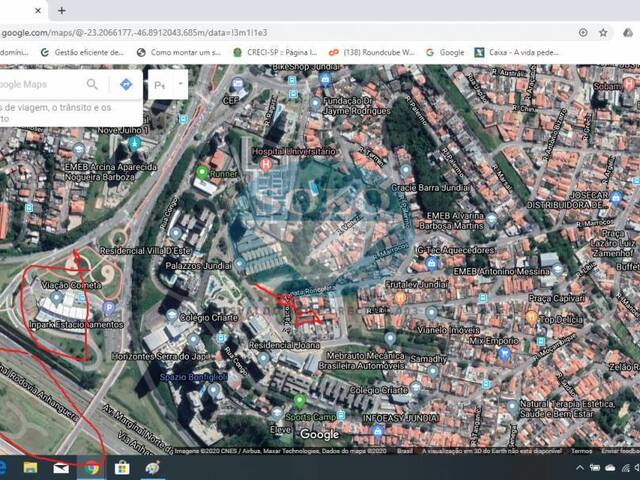Open the Gestão eficiente bookmark
640x480 pixels.
[x=83, y=52]
